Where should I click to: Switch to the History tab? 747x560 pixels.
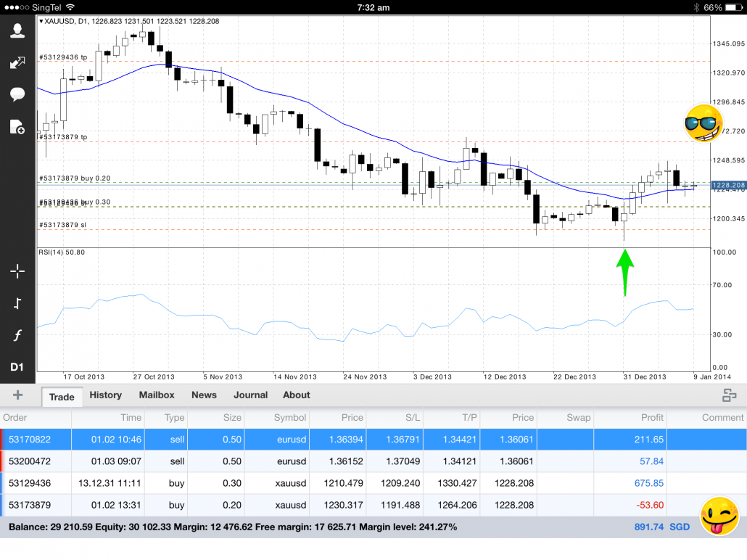point(106,395)
